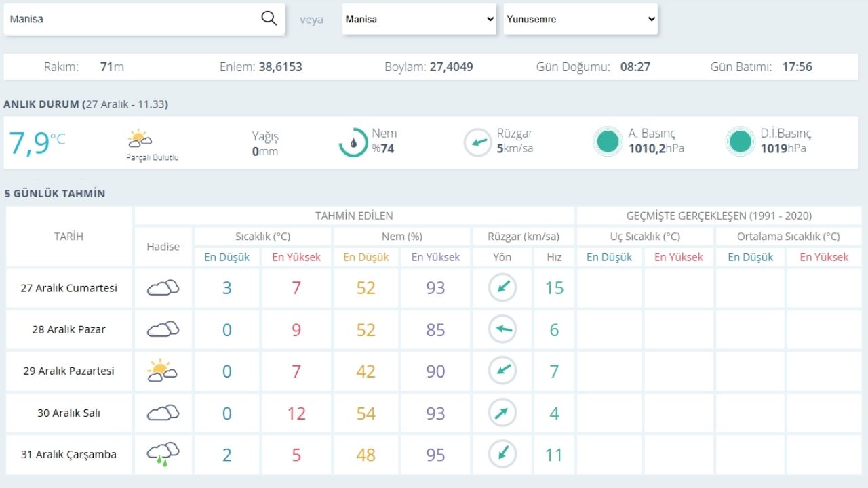Click the 31 Aralık Çarşamba date label

69,455
